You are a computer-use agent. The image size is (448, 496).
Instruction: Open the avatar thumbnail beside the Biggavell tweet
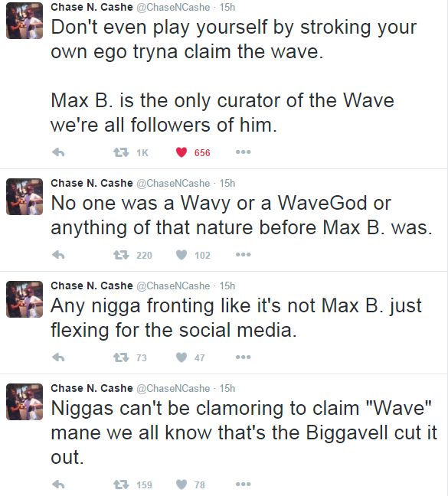click(x=25, y=402)
